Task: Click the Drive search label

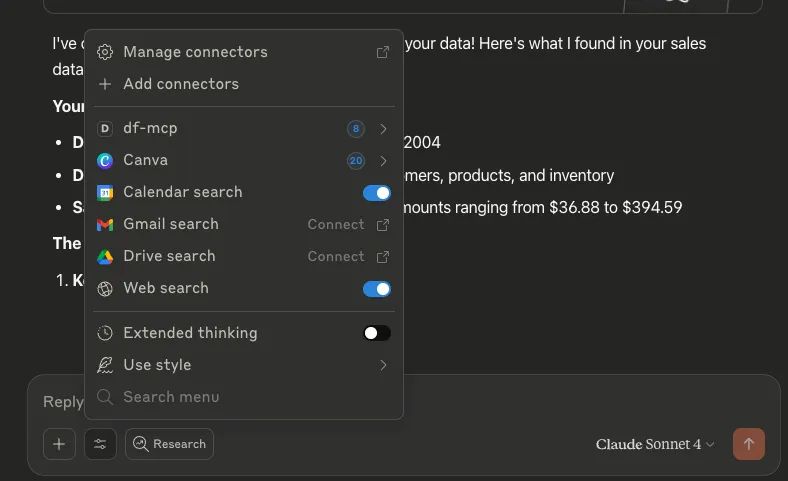Action: pyautogui.click(x=169, y=256)
